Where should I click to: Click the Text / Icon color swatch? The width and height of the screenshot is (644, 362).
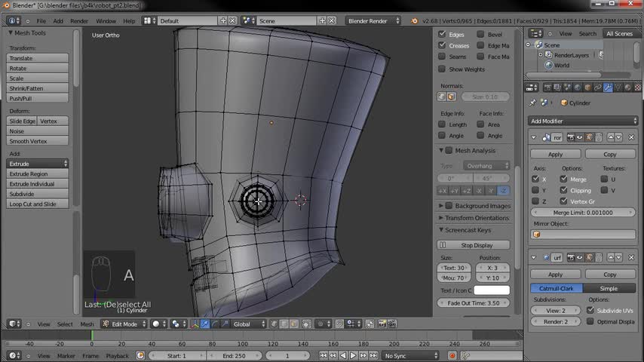click(x=492, y=290)
